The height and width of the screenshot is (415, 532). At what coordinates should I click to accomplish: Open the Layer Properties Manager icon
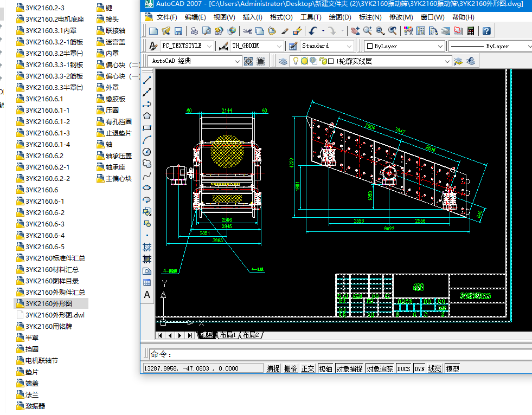coord(283,61)
